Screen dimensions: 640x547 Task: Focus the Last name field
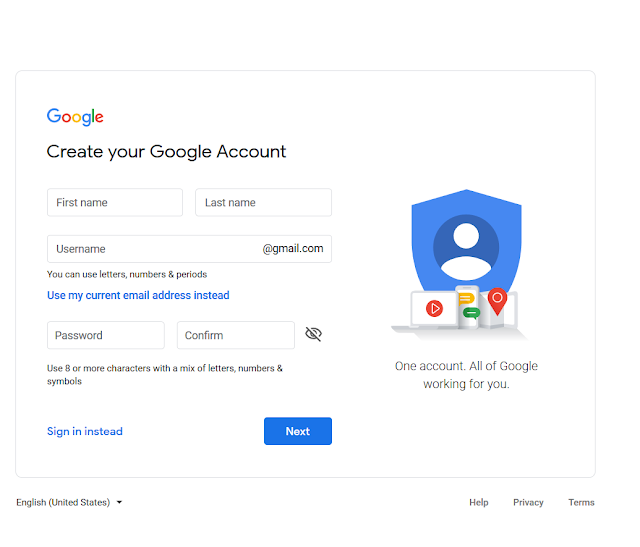coord(263,202)
